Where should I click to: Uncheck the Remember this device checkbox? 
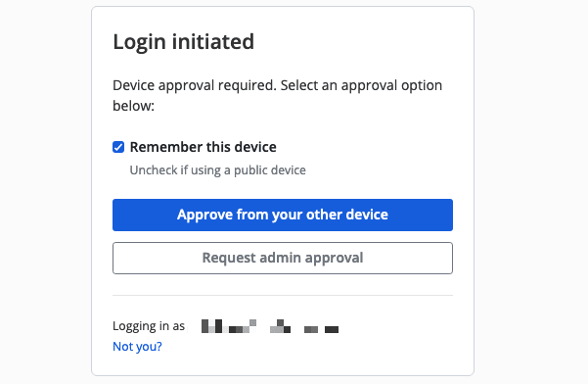pyautogui.click(x=118, y=147)
